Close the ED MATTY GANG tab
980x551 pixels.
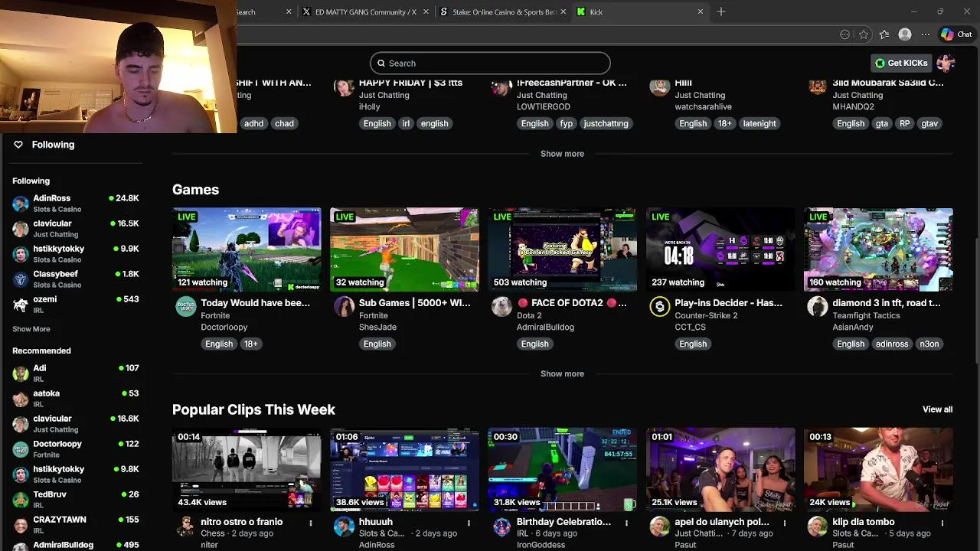pos(426,11)
